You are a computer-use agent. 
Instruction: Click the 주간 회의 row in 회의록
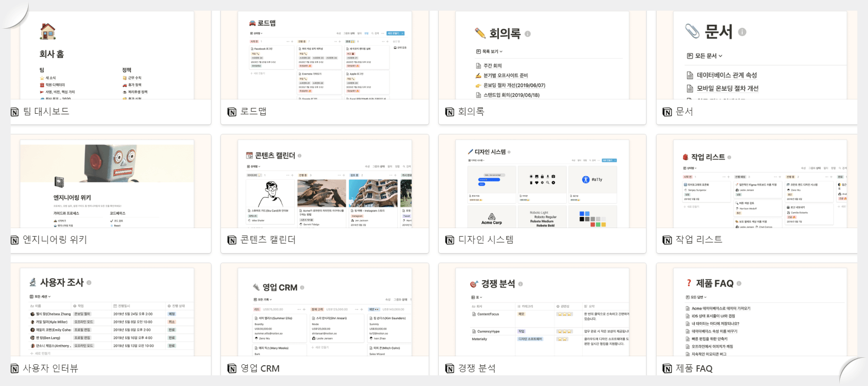(x=489, y=66)
